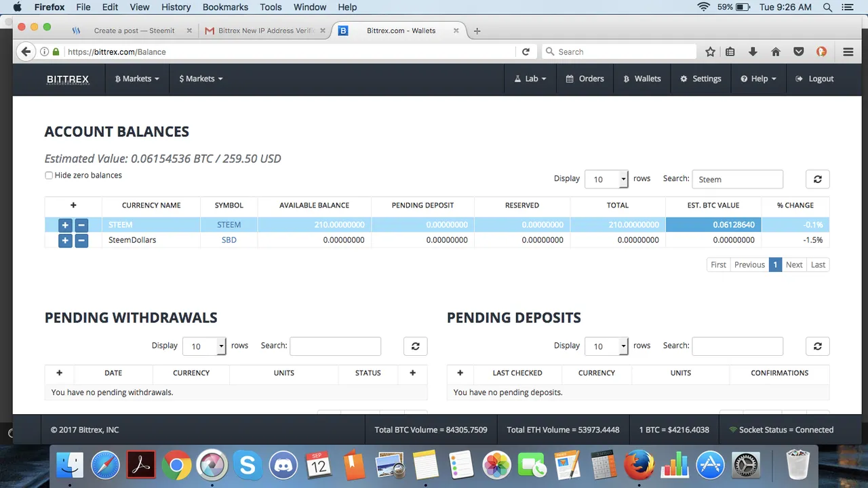Toggle the Hide zero balances checkbox
This screenshot has height=488, width=868.
point(49,176)
